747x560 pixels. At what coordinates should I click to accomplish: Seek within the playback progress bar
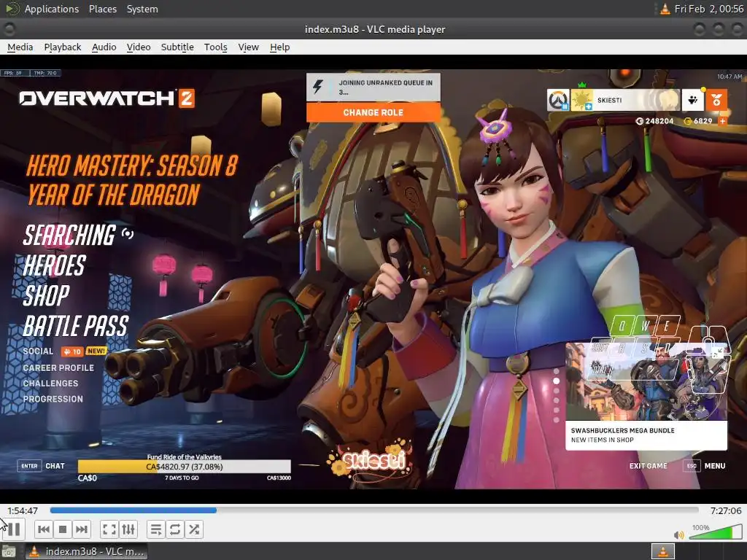(374, 510)
